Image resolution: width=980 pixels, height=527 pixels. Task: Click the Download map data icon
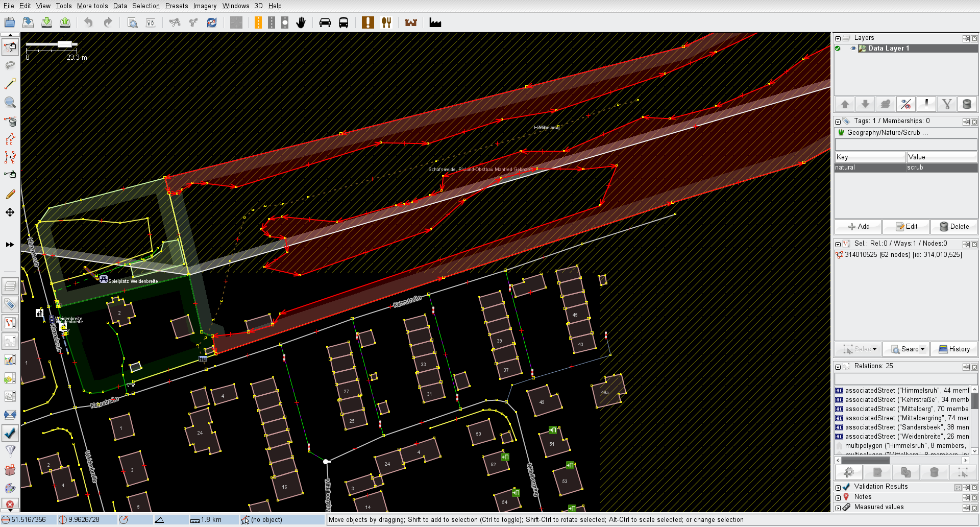tap(46, 22)
